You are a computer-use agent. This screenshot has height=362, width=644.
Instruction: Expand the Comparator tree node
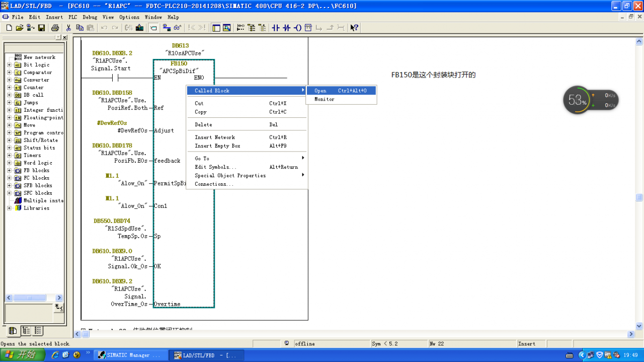[9, 72]
